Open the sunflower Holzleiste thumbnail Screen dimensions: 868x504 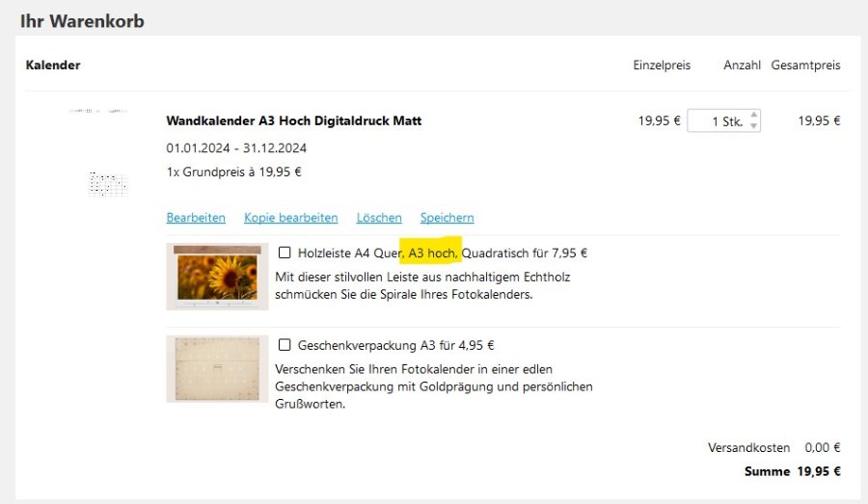click(218, 276)
